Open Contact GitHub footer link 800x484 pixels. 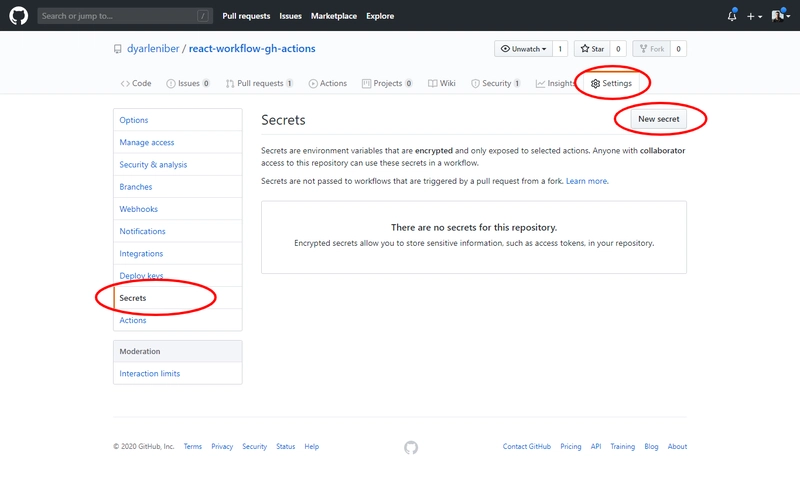click(527, 446)
